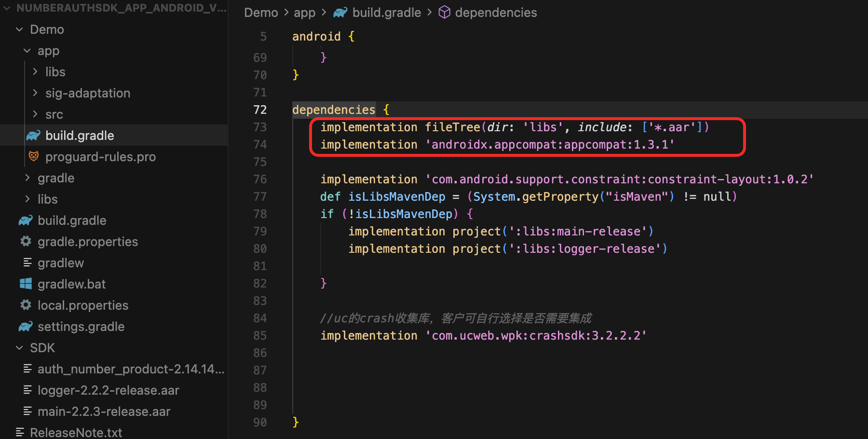Click line number 85 in the gutter
Image resolution: width=868 pixels, height=439 pixels.
coord(260,336)
